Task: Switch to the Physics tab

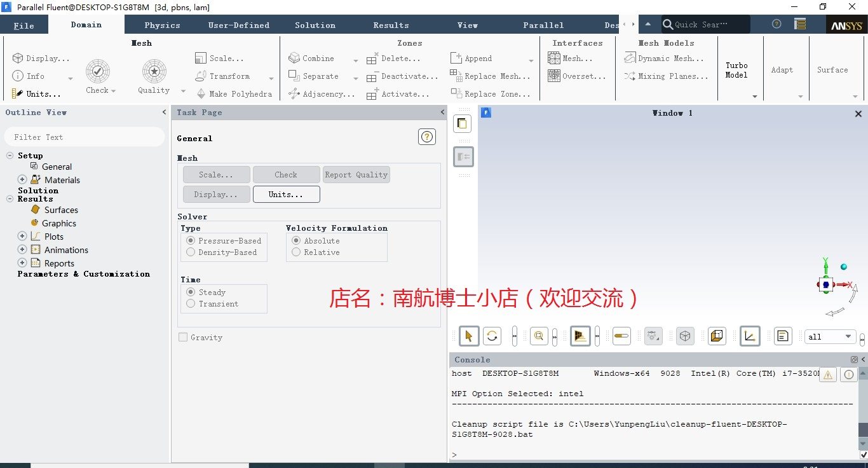Action: tap(162, 25)
